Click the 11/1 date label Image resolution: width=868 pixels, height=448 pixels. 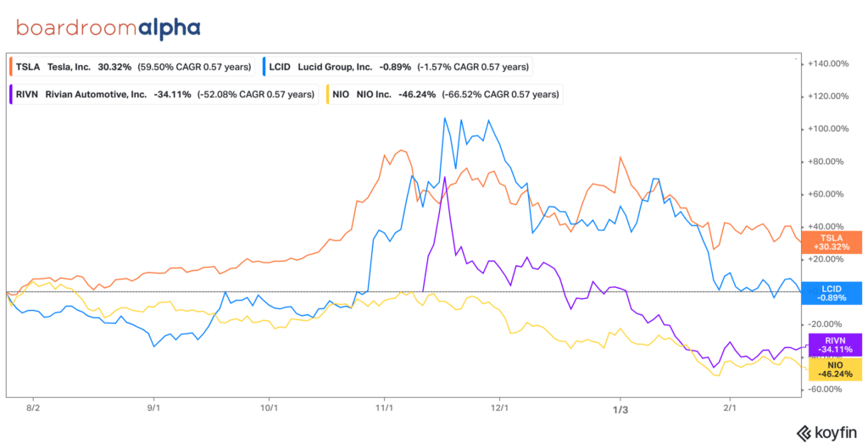384,407
